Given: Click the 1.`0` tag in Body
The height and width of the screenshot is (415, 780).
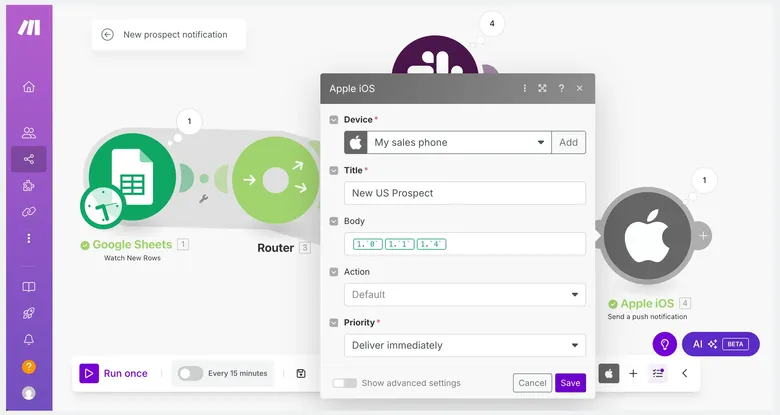Looking at the screenshot, I should coord(368,244).
